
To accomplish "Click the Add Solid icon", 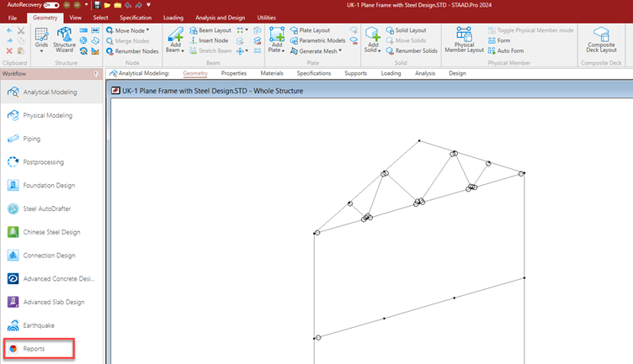I will pyautogui.click(x=373, y=34).
